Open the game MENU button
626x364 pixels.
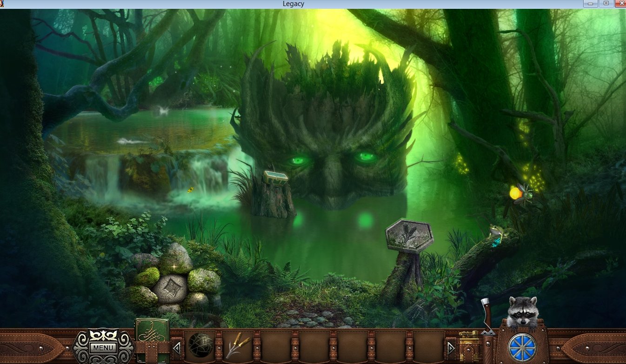(x=103, y=347)
